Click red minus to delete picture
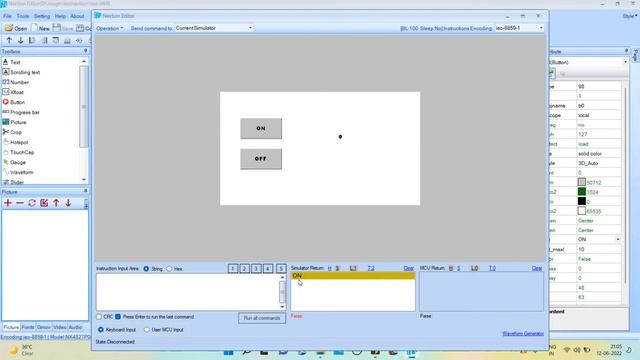The width and height of the screenshot is (640, 360). 20,203
